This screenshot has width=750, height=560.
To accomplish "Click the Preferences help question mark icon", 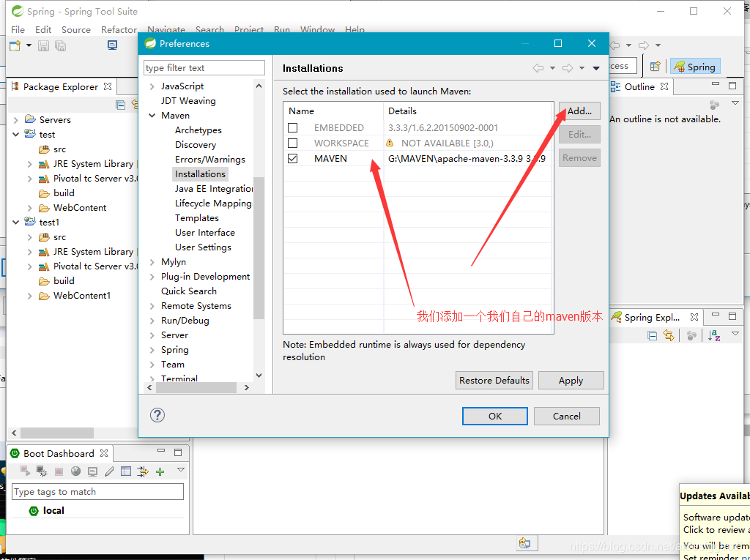I will point(157,415).
